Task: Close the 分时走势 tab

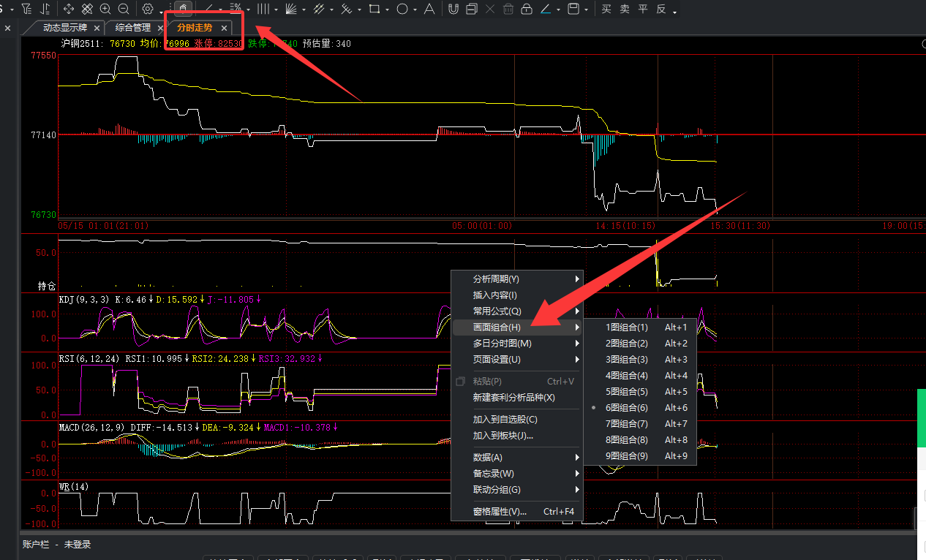Action: click(x=224, y=28)
